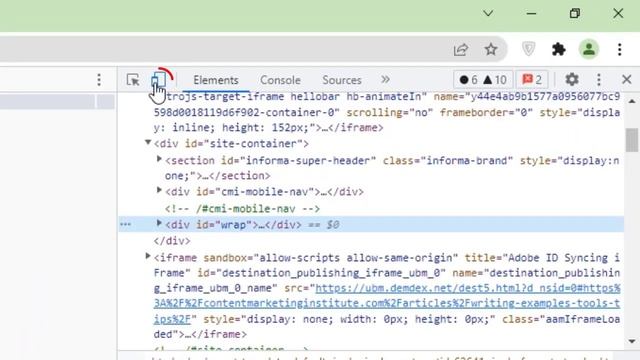This screenshot has height=360, width=640.
Task: Select the div id="site-container" line
Action: 231,144
